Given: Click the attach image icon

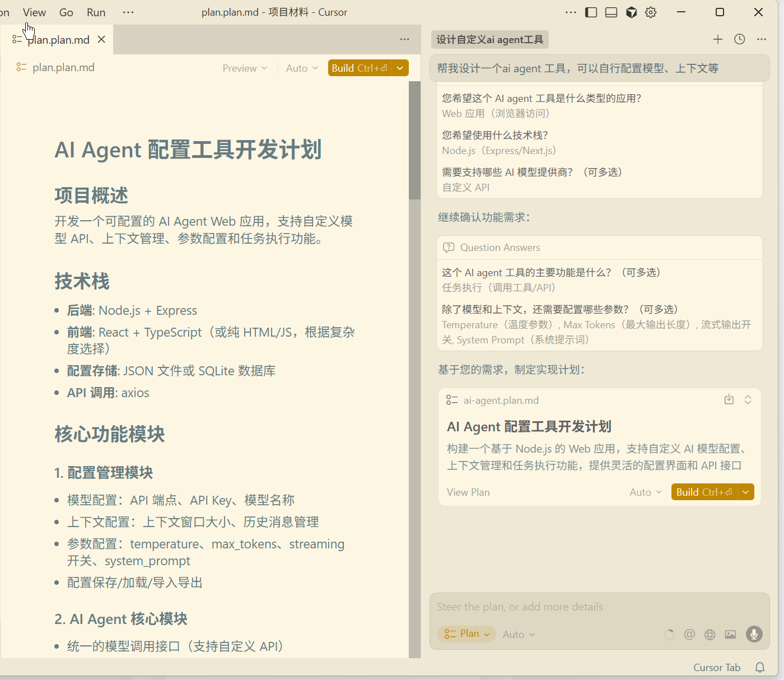Looking at the screenshot, I should point(730,634).
